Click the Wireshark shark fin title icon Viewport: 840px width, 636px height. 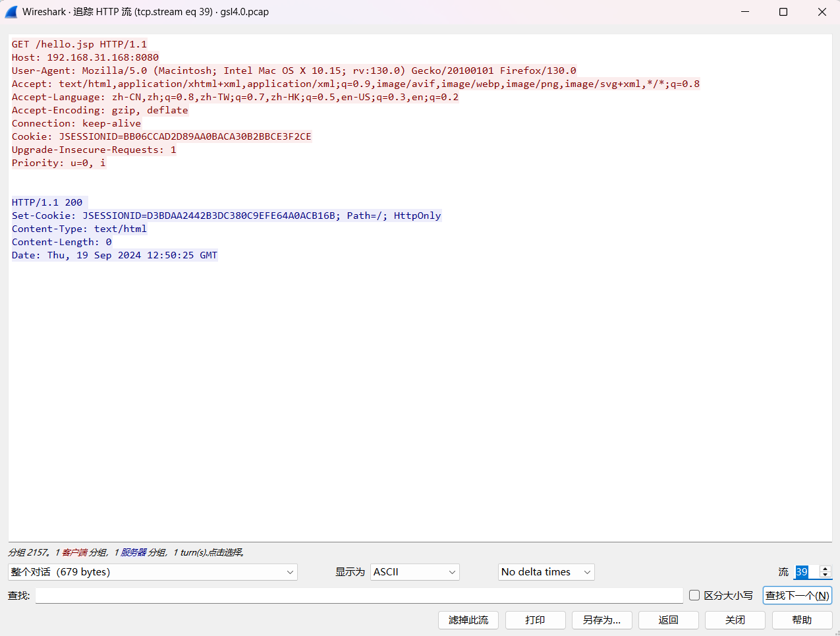point(11,12)
